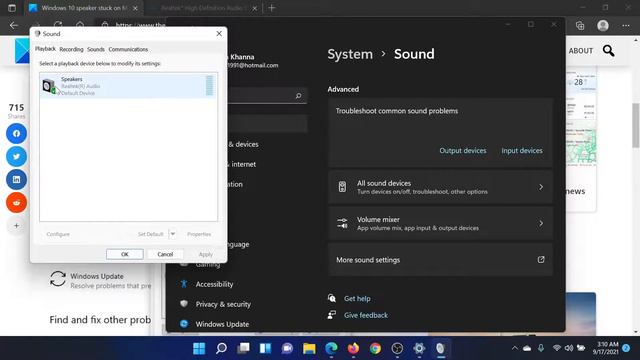Image resolution: width=640 pixels, height=360 pixels.
Task: Open the Recording tab in Sound dialog
Action: (x=71, y=49)
